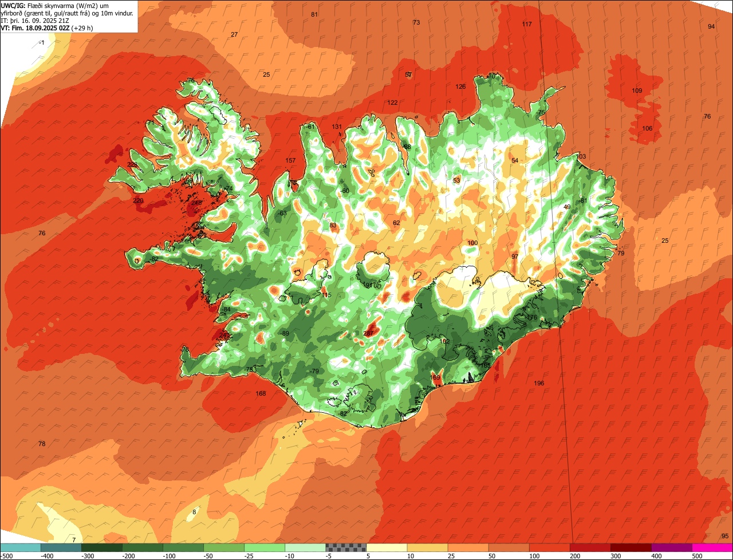Pick the dark red swatch between 200 and 300

590,547
